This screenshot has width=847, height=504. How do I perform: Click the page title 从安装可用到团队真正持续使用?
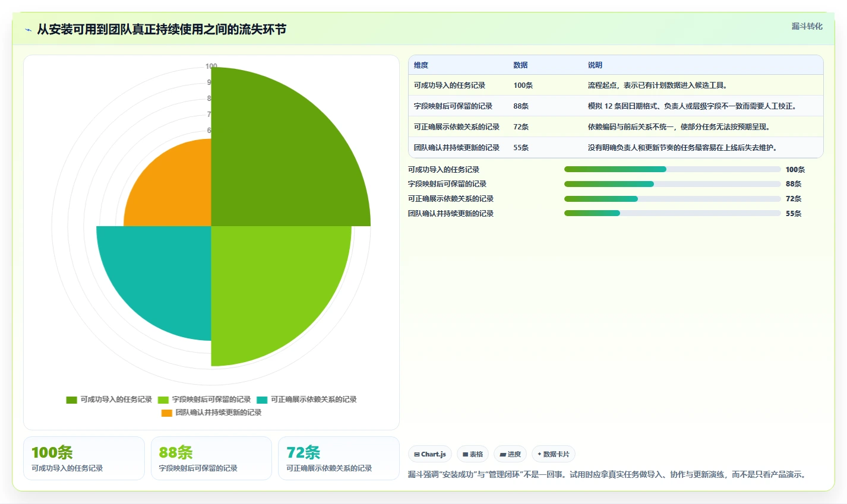pyautogui.click(x=162, y=30)
